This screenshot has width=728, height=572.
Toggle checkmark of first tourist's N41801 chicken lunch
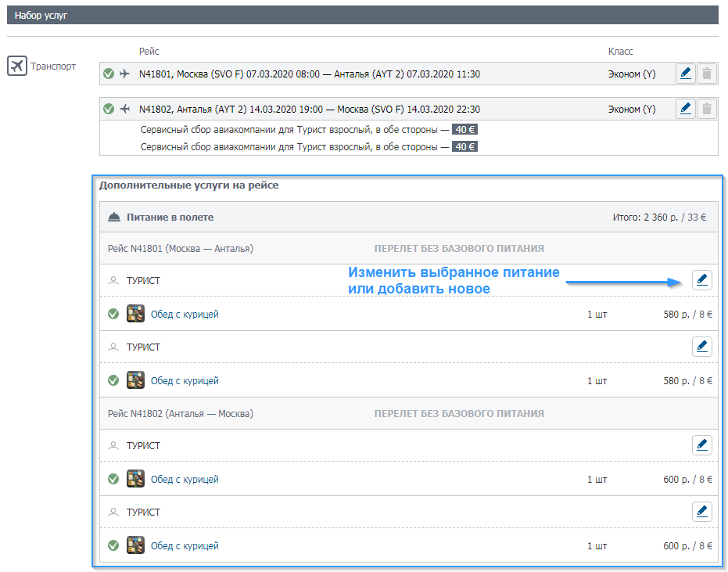(x=113, y=315)
